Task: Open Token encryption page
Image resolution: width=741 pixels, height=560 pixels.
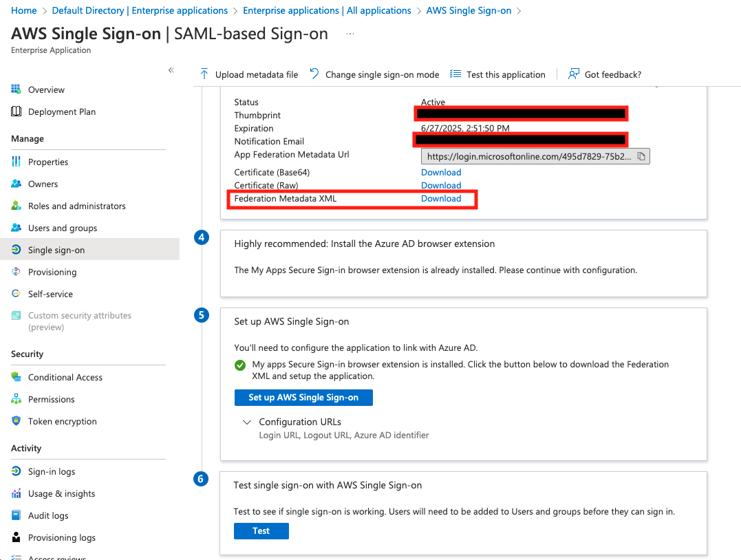Action: pos(63,421)
